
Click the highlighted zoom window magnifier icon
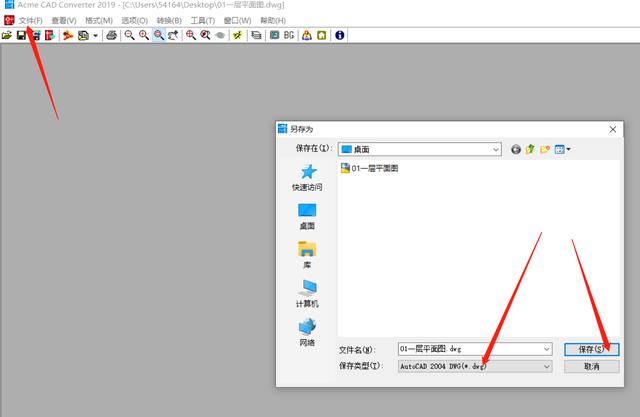[158, 35]
